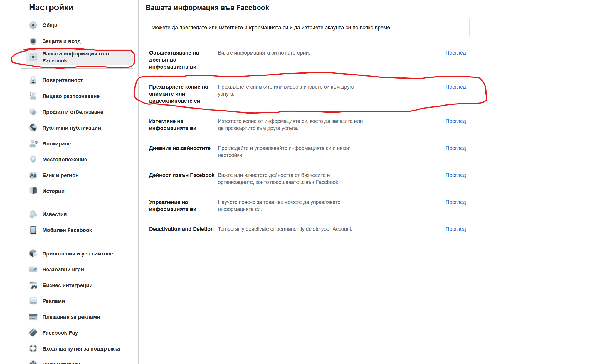Click Преглед for transferring photos or videos
Image resolution: width=592 pixels, height=364 pixels.
click(455, 87)
